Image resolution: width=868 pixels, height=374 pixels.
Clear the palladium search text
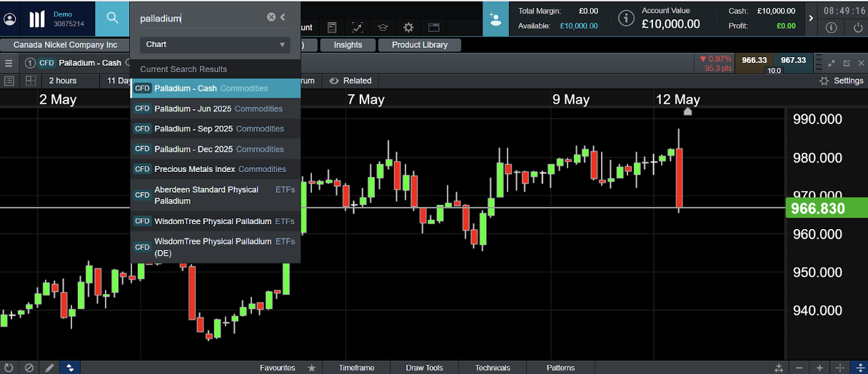(271, 17)
